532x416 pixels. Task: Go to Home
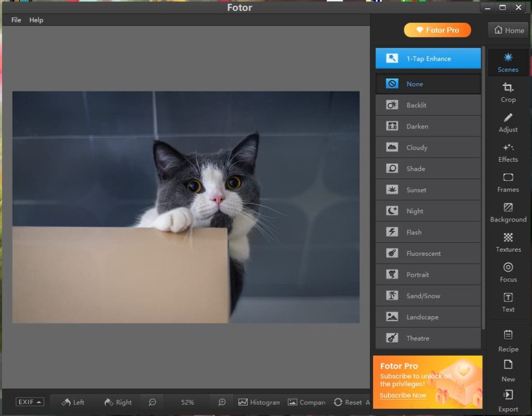pos(509,30)
